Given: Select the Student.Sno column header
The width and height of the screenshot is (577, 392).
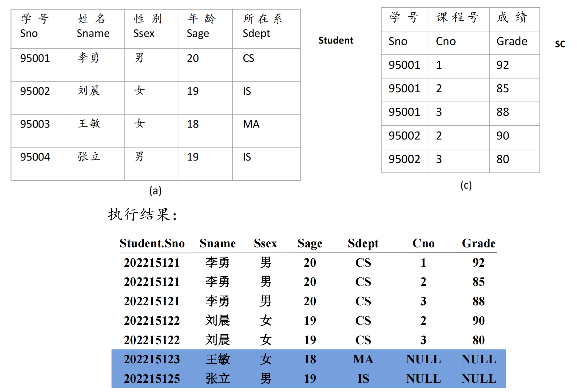Looking at the screenshot, I should point(152,243).
